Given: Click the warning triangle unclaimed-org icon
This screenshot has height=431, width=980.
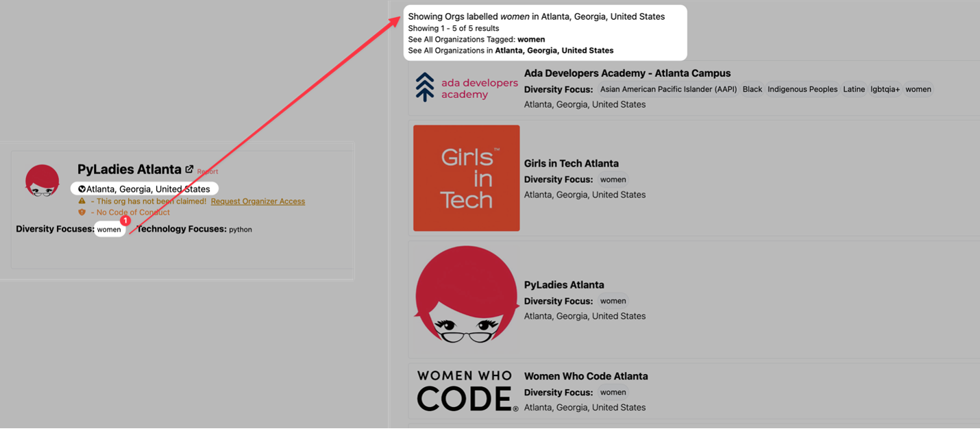Looking at the screenshot, I should (82, 201).
